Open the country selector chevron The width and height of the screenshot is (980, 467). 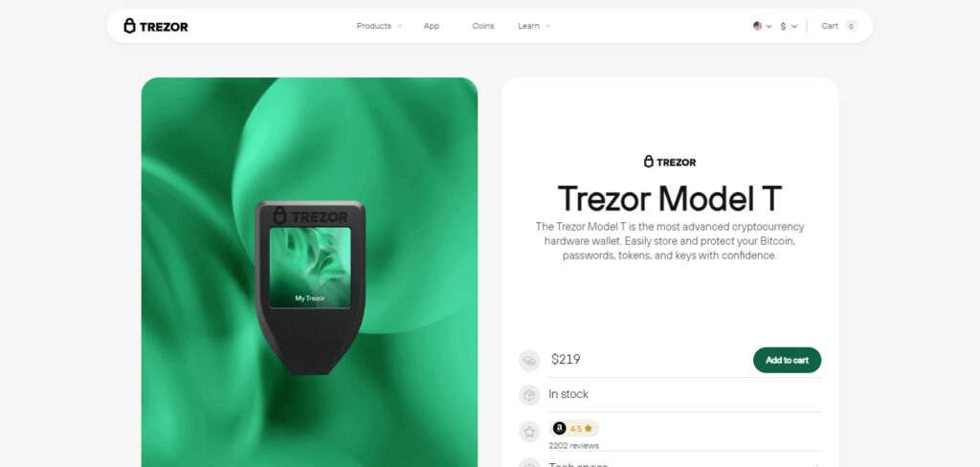[768, 26]
